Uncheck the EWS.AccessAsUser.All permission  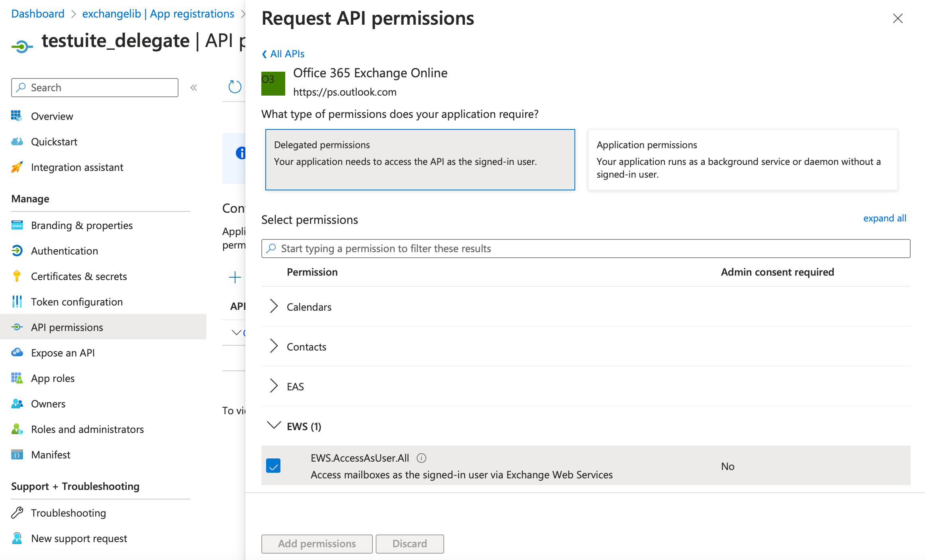click(274, 466)
